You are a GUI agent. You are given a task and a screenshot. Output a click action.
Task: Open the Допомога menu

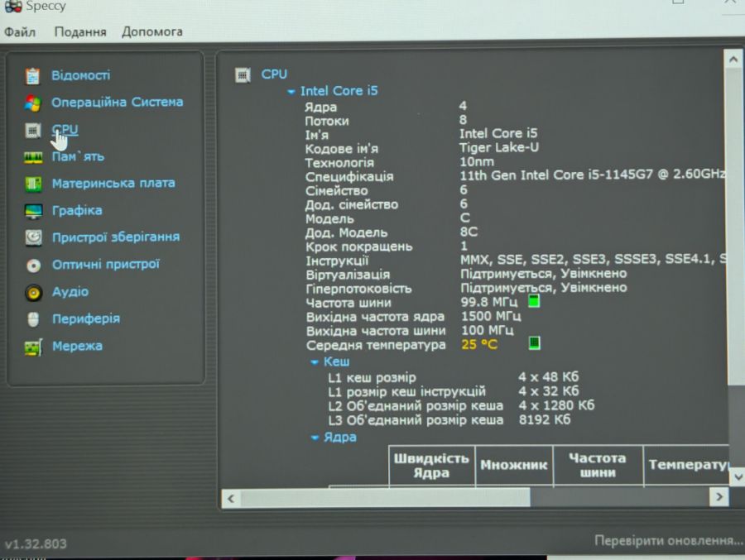pos(152,31)
